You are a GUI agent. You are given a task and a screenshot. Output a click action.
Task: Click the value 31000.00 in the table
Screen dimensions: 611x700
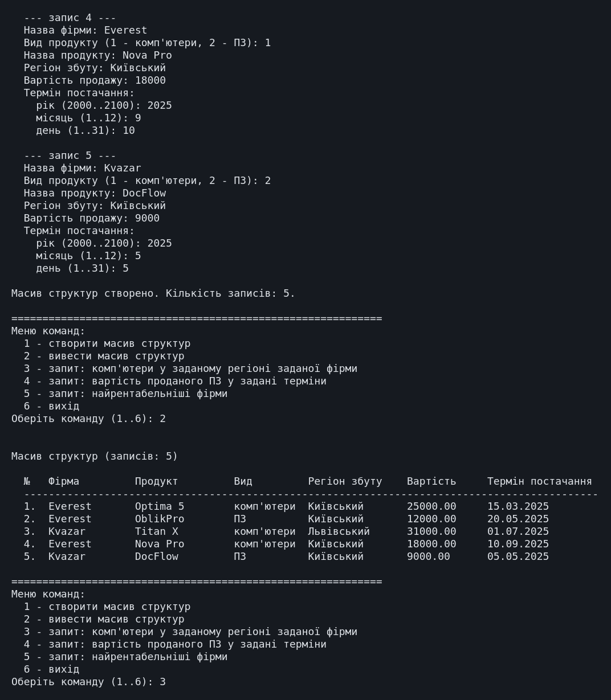coord(431,531)
